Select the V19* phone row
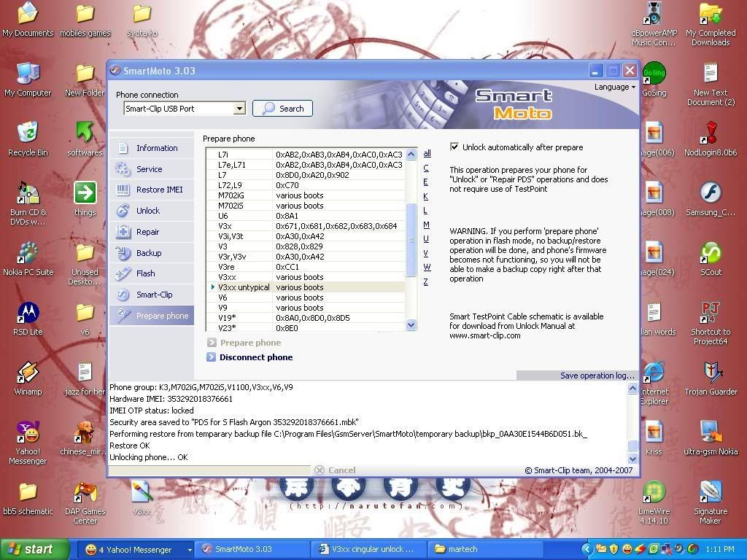 click(x=306, y=318)
